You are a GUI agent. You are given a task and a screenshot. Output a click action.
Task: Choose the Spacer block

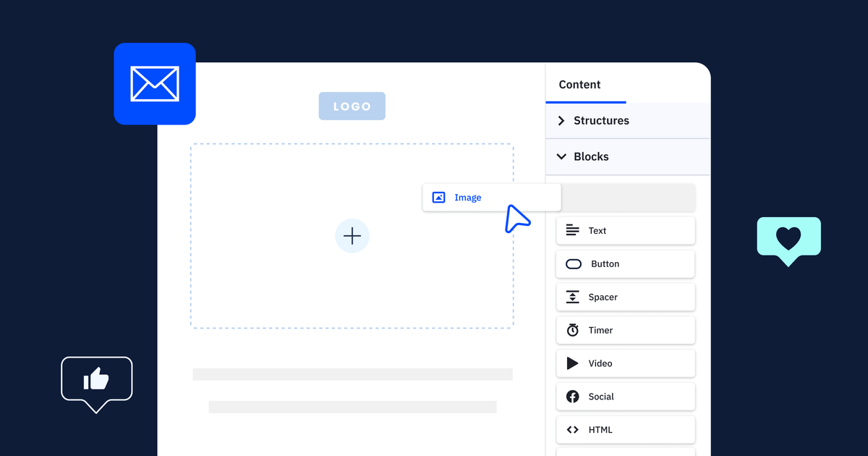pyautogui.click(x=626, y=297)
